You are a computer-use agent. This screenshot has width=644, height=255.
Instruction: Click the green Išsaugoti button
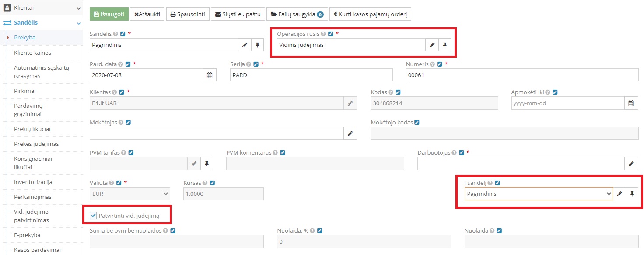109,14
